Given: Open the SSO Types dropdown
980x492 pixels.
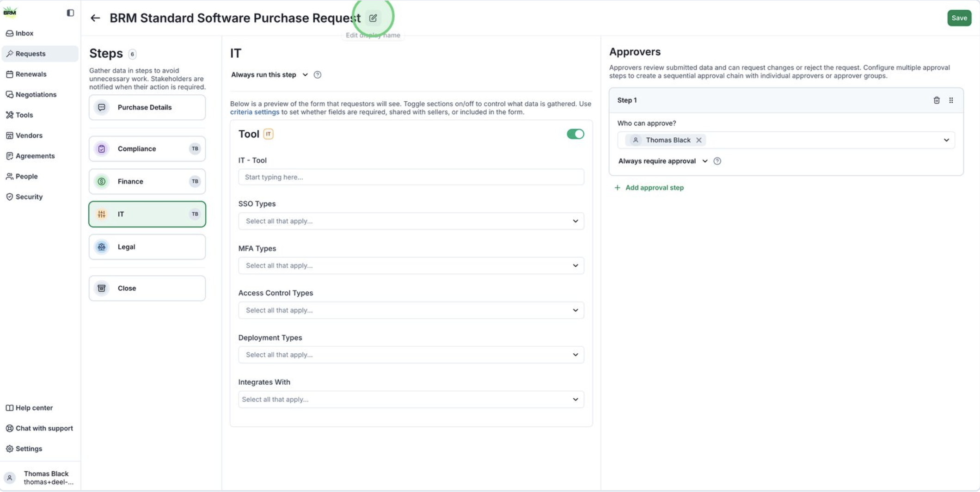Looking at the screenshot, I should pos(410,221).
